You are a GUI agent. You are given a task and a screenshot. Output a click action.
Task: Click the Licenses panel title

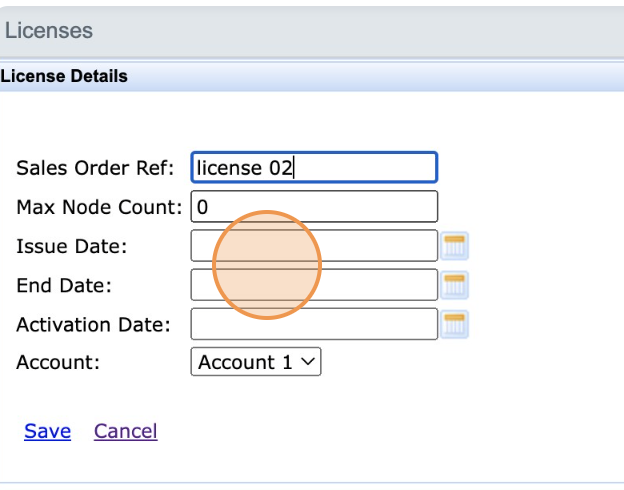pos(49,31)
